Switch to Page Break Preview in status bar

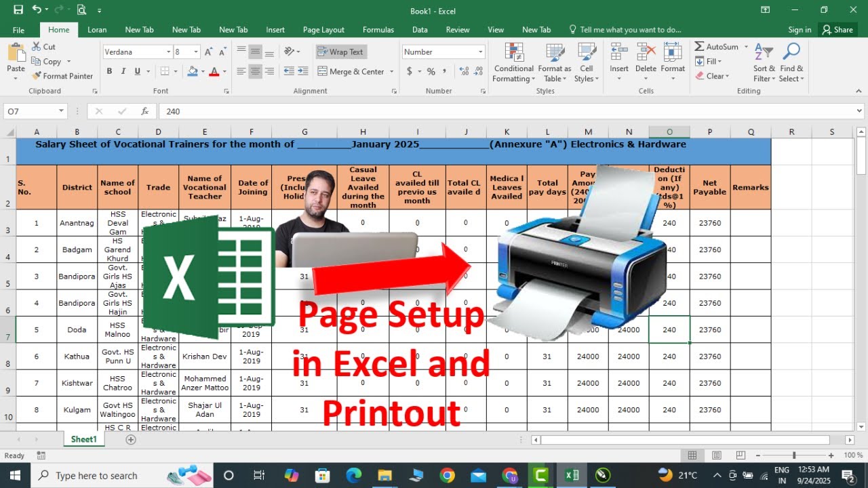tap(741, 455)
